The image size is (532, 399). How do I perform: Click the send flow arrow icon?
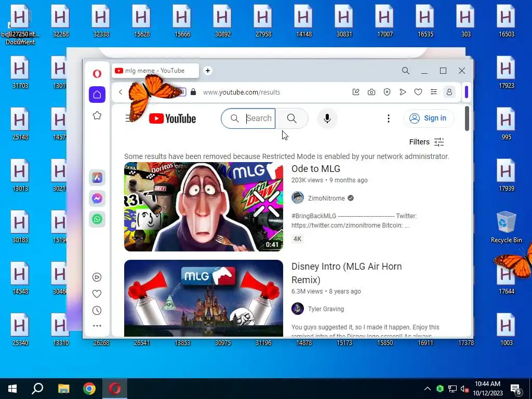click(x=403, y=92)
